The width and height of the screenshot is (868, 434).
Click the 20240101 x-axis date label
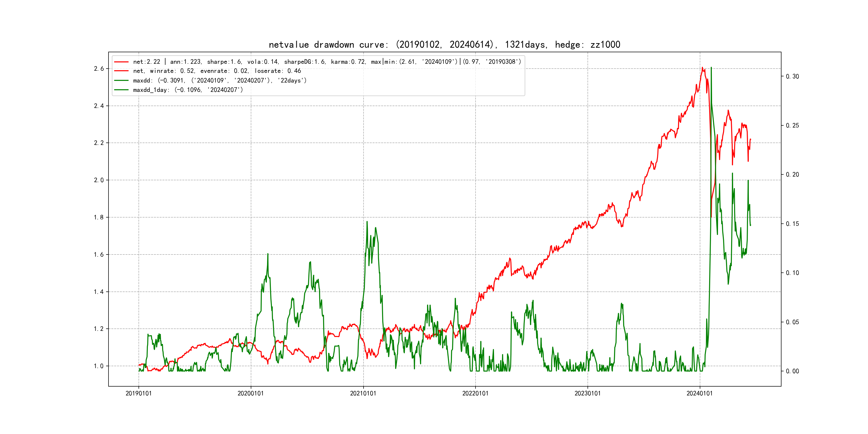coord(699,393)
